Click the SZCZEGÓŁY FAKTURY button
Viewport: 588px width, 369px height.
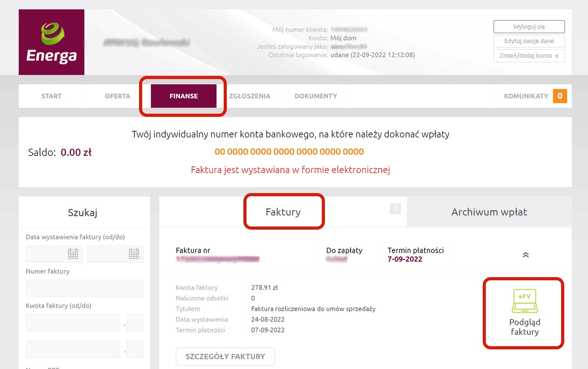(x=225, y=357)
